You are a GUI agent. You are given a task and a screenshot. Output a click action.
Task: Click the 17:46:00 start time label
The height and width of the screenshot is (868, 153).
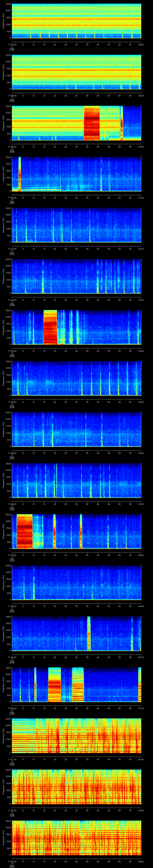pos(12,504)
